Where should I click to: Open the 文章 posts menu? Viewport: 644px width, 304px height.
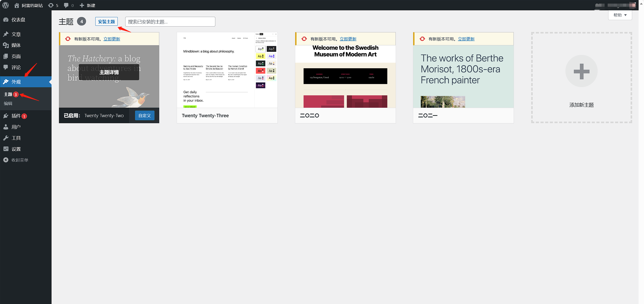tap(16, 34)
